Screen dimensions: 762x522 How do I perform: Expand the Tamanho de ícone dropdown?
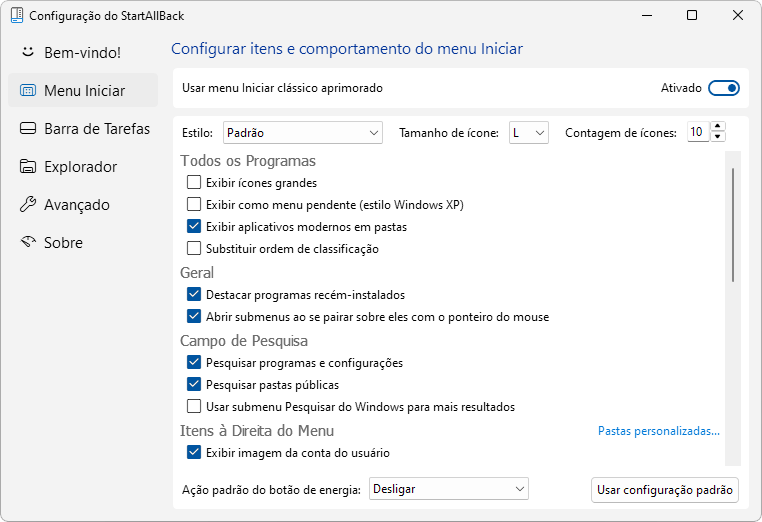pos(529,132)
